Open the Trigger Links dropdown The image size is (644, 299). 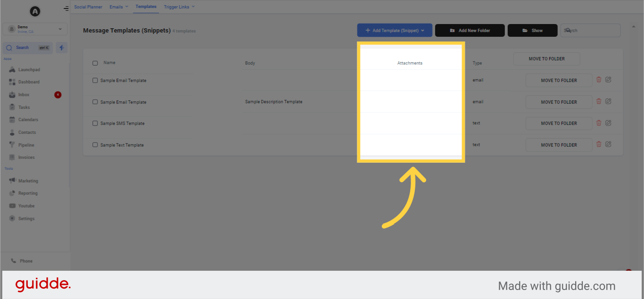point(179,7)
